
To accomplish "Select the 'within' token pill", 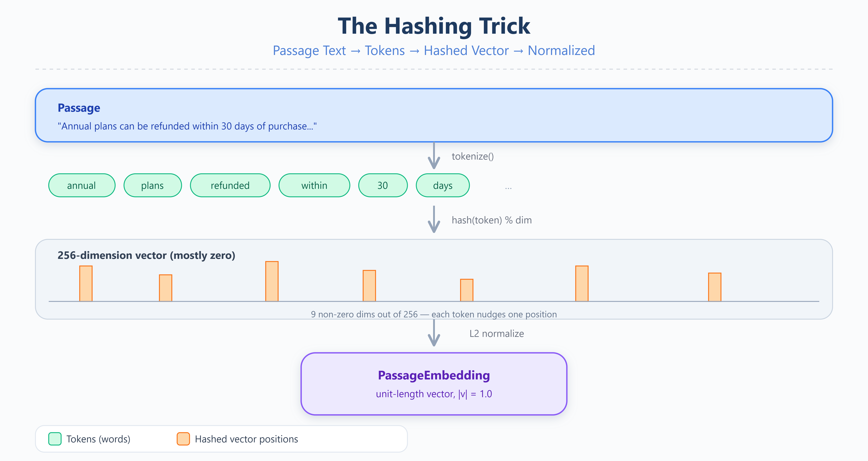I will click(x=314, y=185).
